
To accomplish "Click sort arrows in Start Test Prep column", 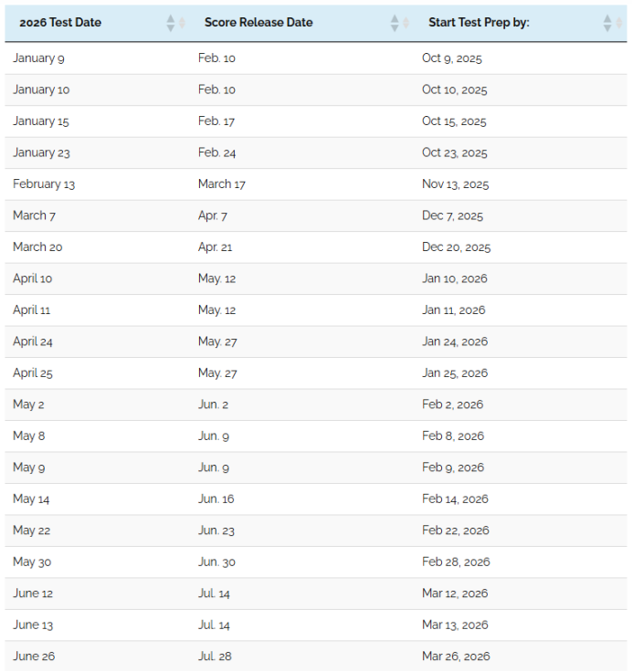I will (613, 23).
